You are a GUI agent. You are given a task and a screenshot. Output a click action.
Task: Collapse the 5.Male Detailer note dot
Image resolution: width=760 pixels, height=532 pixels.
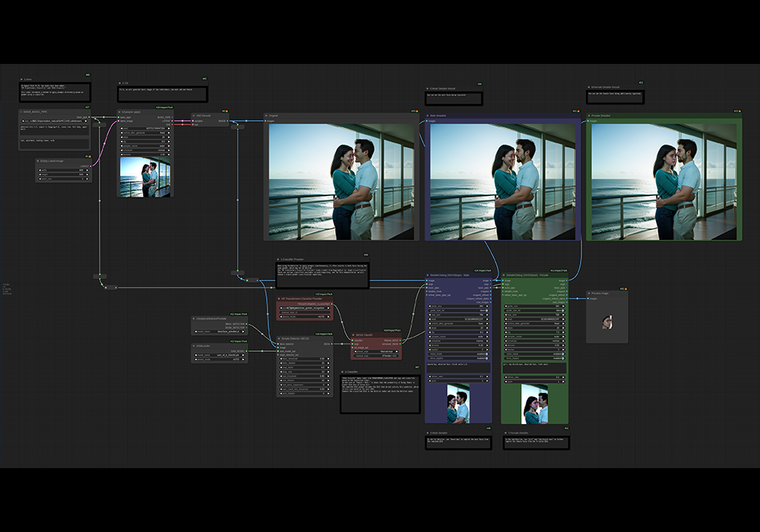coord(427,433)
